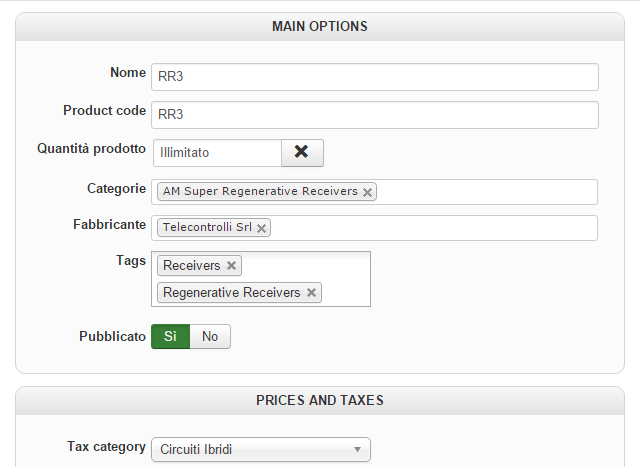Click the Prices and Taxes section header
The width and height of the screenshot is (640, 467).
point(320,400)
